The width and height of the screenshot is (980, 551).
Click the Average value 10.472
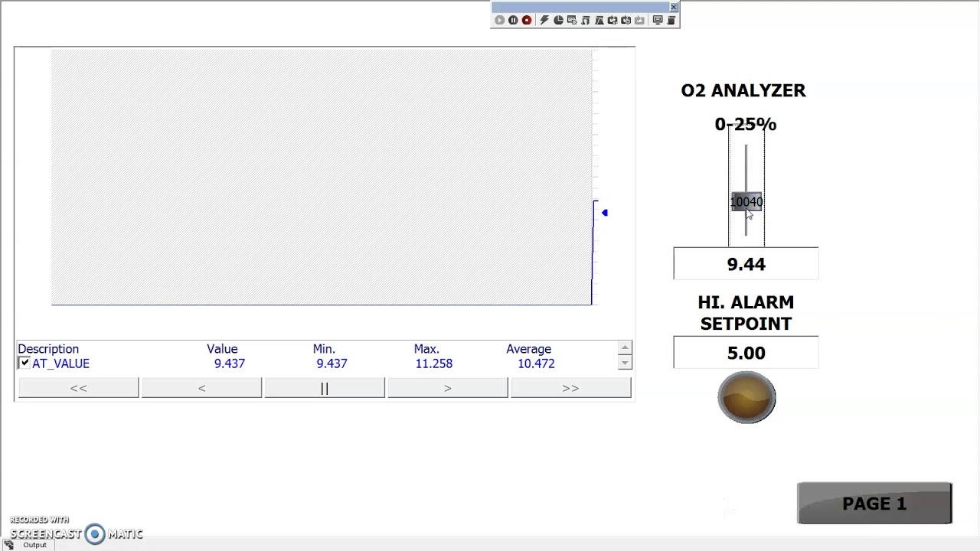pyautogui.click(x=536, y=364)
